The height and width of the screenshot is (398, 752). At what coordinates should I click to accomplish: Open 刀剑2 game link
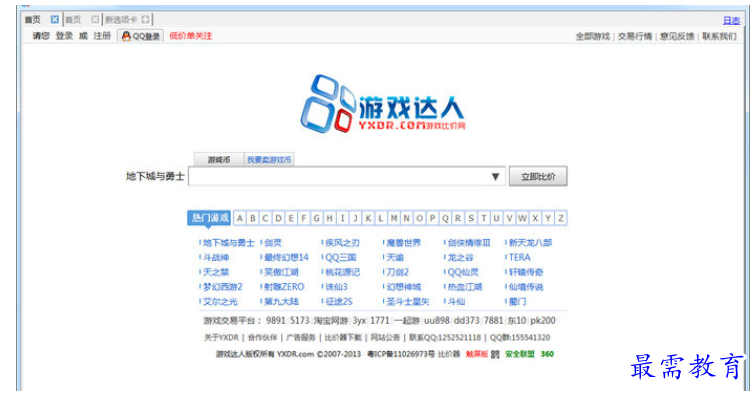point(398,272)
